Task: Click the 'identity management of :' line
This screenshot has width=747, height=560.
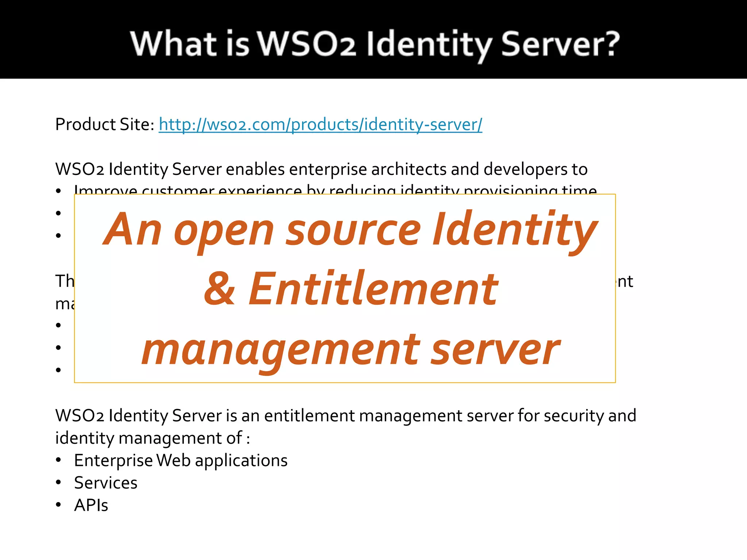Action: click(152, 438)
